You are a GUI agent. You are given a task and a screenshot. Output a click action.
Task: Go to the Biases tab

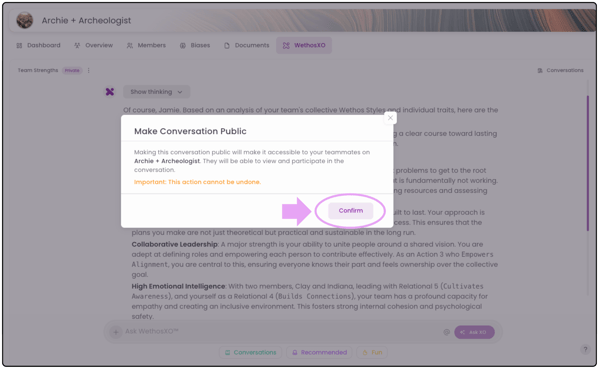click(x=195, y=45)
